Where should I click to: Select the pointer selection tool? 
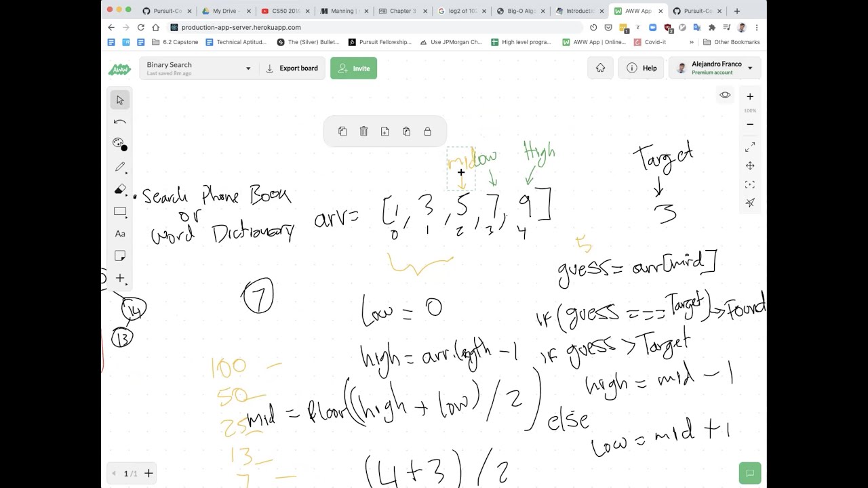point(120,100)
